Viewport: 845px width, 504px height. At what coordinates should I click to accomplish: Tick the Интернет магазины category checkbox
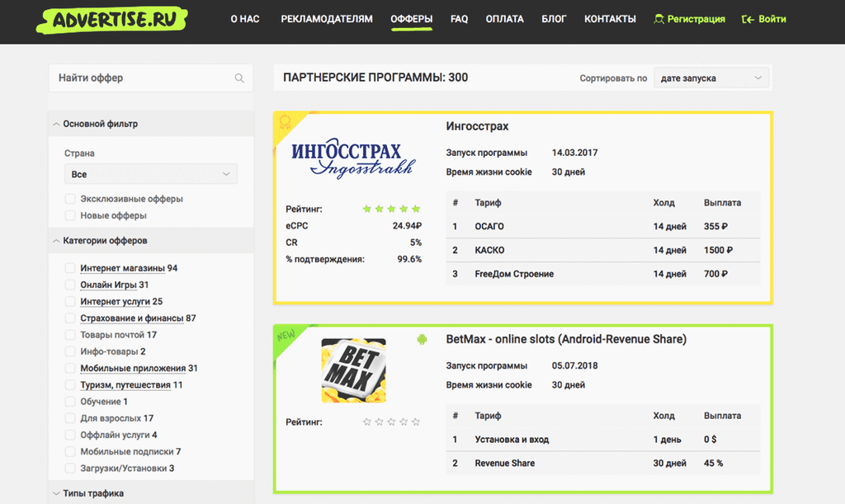(x=70, y=268)
